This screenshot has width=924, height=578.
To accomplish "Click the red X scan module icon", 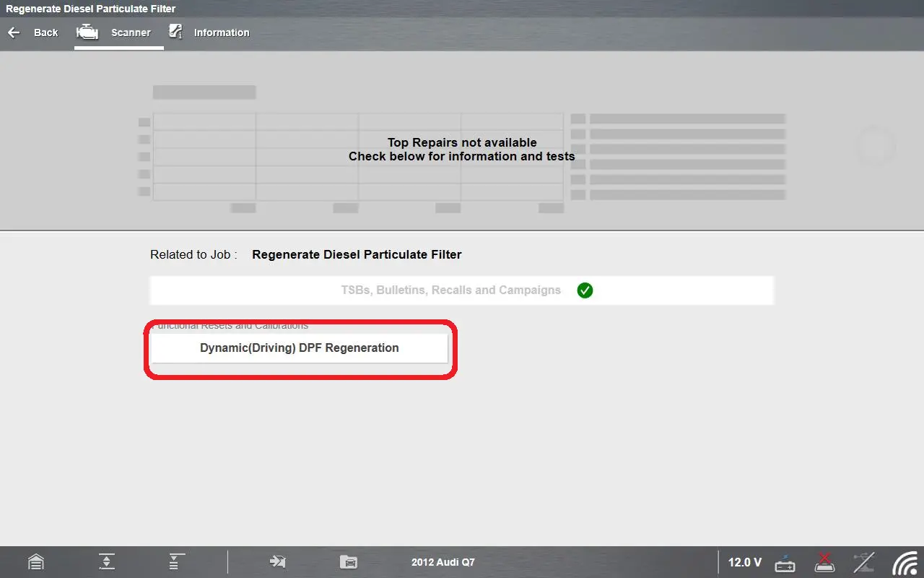I will [824, 562].
